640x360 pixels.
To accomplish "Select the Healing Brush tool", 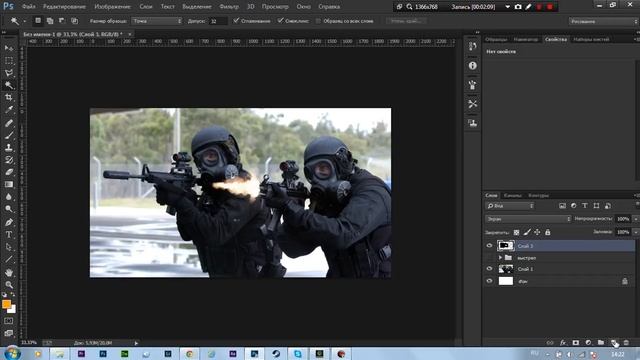I will 9,123.
